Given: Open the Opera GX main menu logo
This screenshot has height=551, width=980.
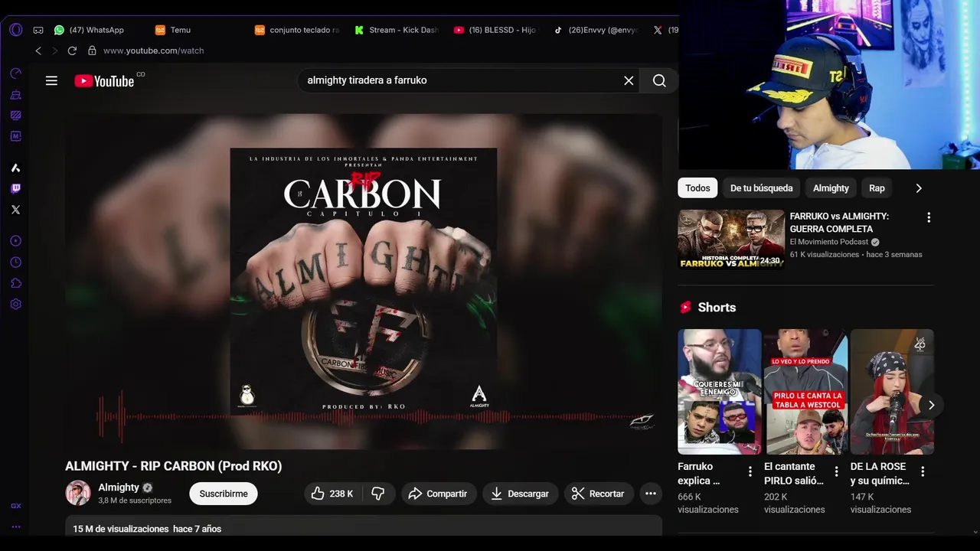Looking at the screenshot, I should click(16, 30).
